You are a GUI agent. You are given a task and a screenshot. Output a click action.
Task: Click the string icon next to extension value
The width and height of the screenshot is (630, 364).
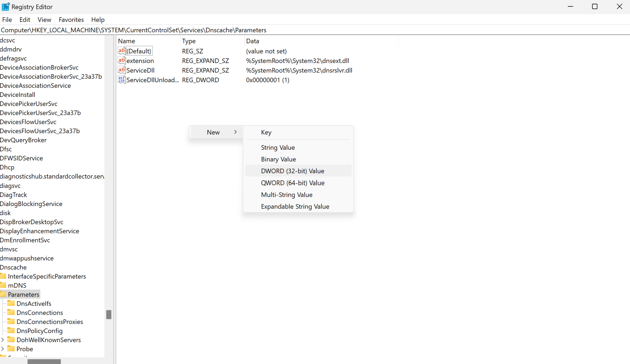[121, 60]
